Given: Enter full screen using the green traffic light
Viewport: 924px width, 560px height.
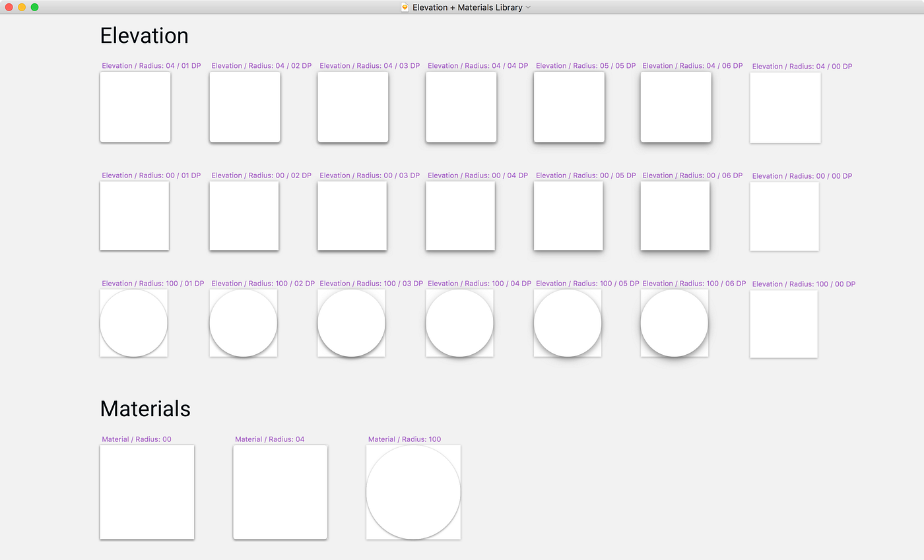Looking at the screenshot, I should coord(36,7).
